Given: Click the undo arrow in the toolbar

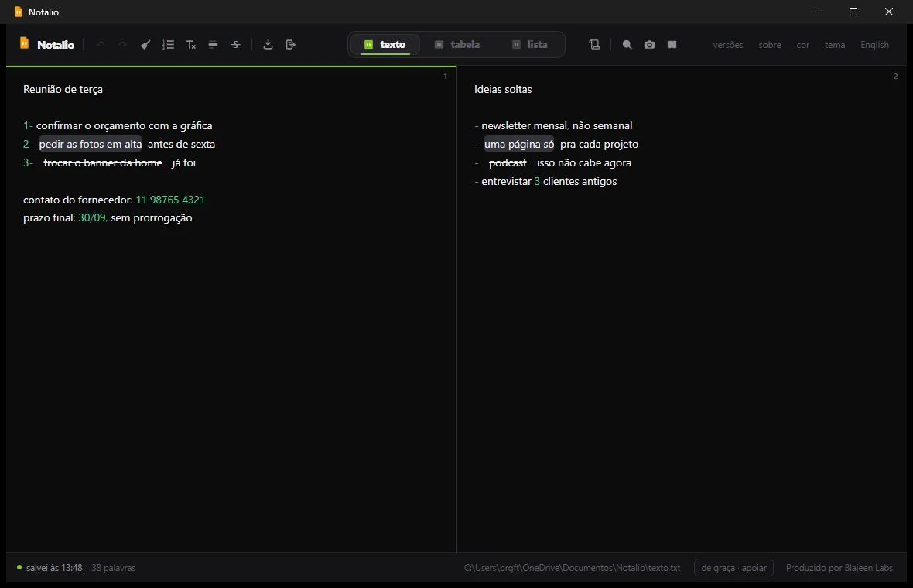Looking at the screenshot, I should [x=101, y=45].
